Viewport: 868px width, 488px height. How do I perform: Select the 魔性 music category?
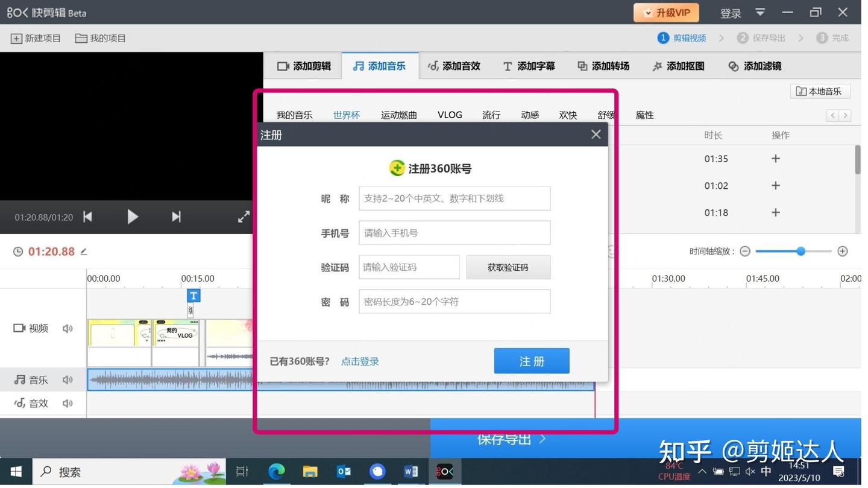click(644, 115)
